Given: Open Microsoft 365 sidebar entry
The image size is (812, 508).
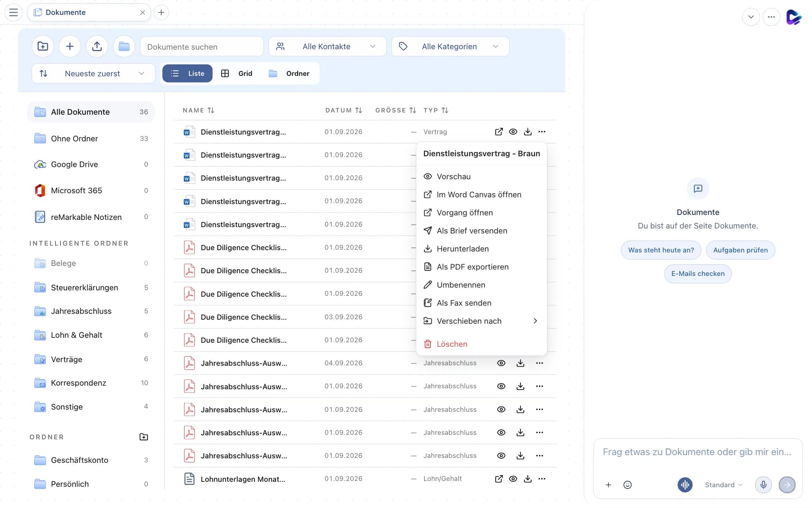Looking at the screenshot, I should pyautogui.click(x=91, y=191).
